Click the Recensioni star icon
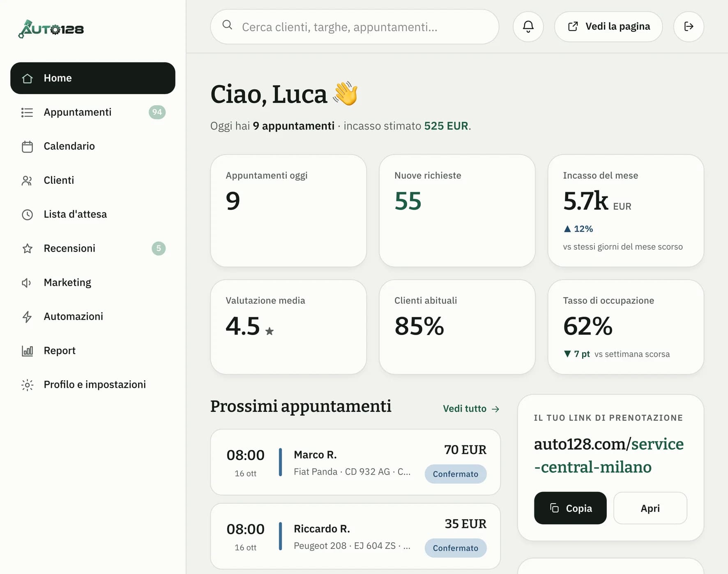728x574 pixels. 27,248
